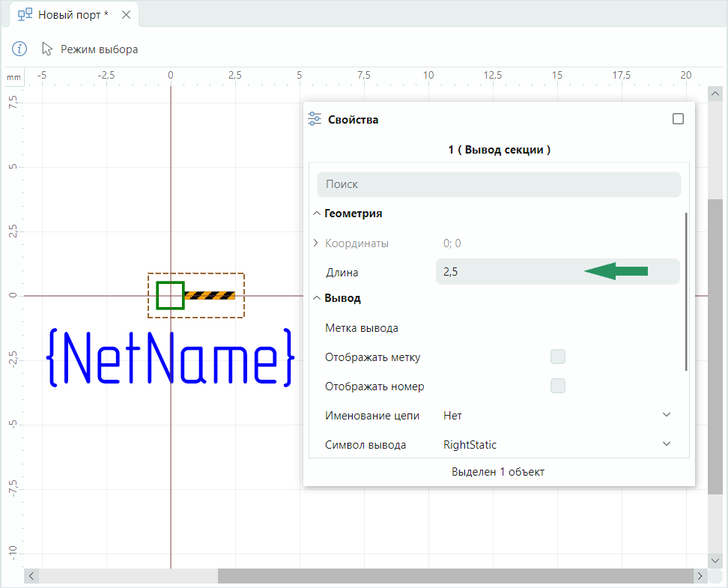The image size is (728, 588).
Task: Collapse the Геометрия section
Action: coord(316,213)
